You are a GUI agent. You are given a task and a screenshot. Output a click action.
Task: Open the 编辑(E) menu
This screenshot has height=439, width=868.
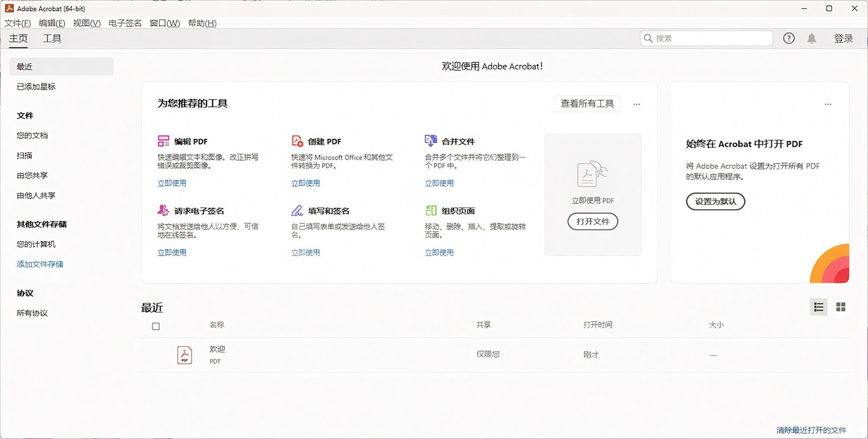[x=52, y=23]
